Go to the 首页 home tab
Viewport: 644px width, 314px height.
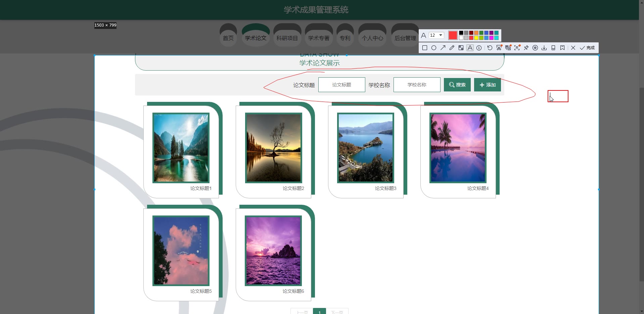coord(228,38)
